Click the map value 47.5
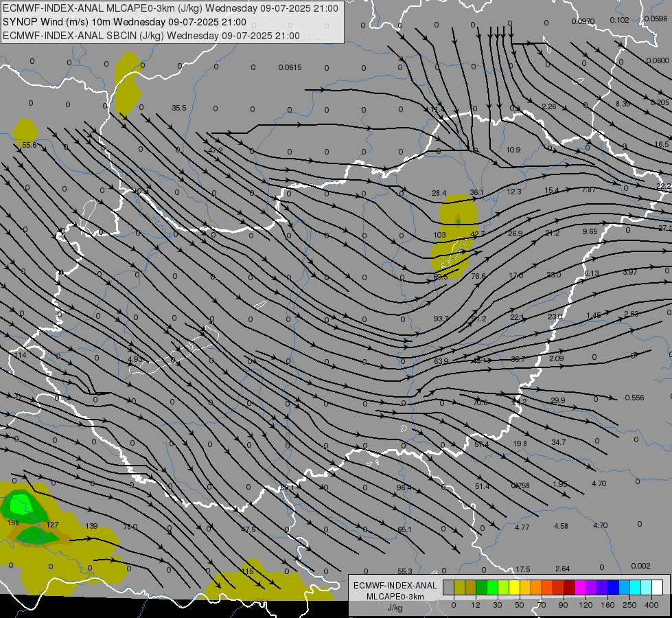Screen dimensions: 672x618 coord(248,529)
